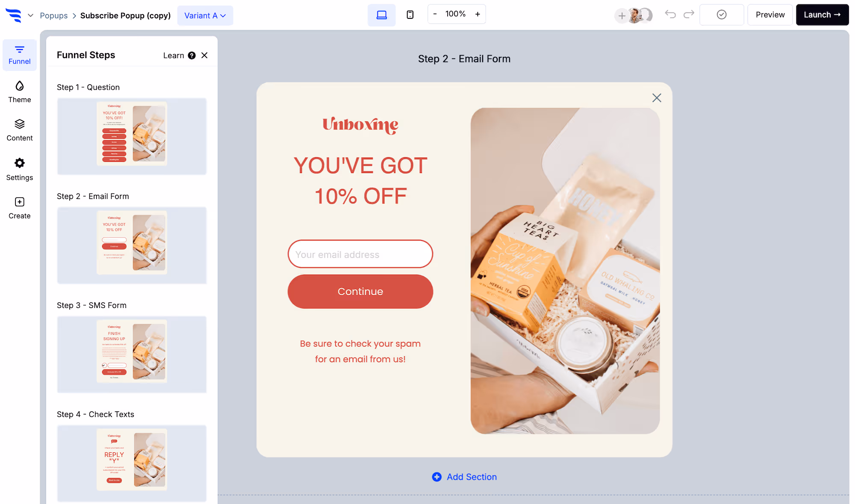Click the Step 1 - Question label
855x504 pixels.
pos(88,87)
